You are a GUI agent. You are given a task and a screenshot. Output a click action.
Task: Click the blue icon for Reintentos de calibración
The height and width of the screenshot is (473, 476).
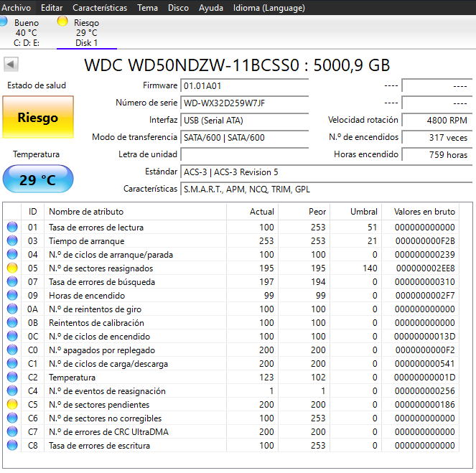point(12,322)
